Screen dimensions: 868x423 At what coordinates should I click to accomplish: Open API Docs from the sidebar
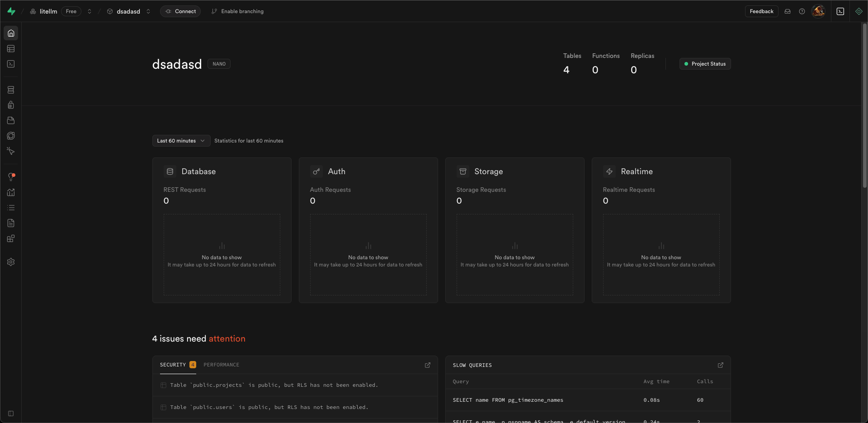[11, 223]
